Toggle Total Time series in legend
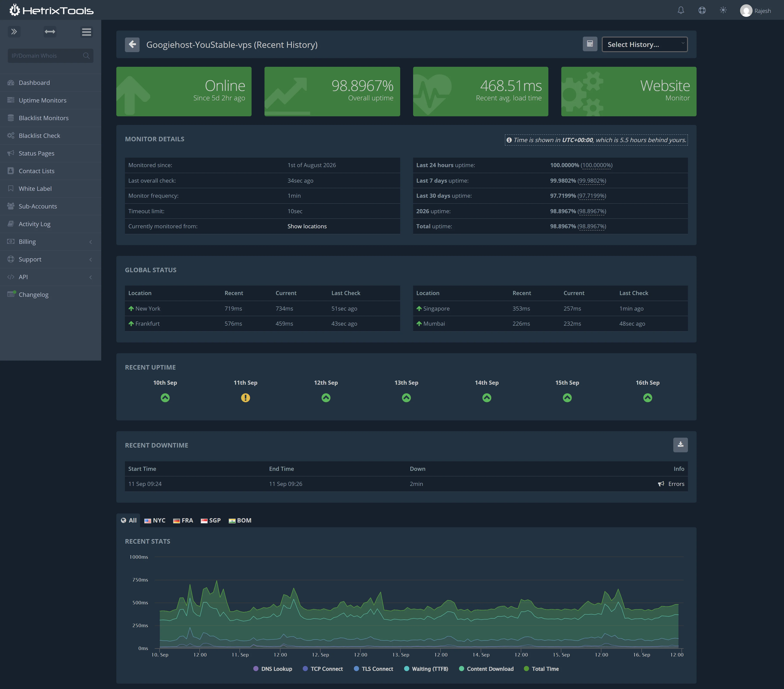The height and width of the screenshot is (689, 784). (541, 669)
